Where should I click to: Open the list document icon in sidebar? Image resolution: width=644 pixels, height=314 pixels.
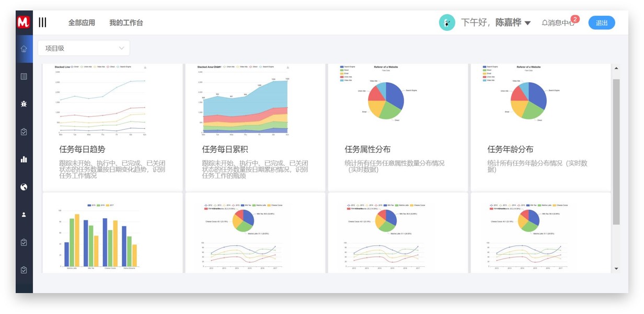24,76
